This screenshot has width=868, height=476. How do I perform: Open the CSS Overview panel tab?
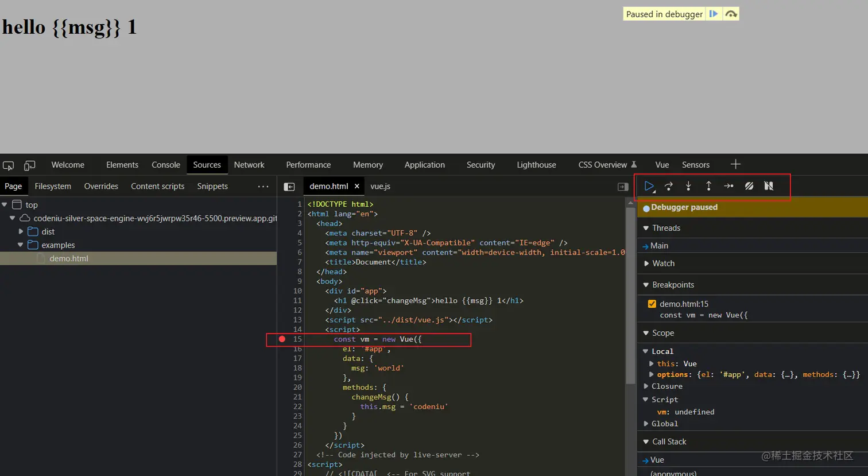[x=607, y=165]
